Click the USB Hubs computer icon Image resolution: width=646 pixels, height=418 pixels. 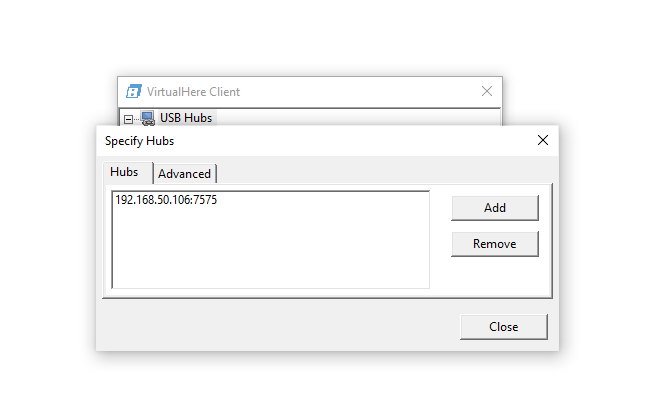click(147, 118)
